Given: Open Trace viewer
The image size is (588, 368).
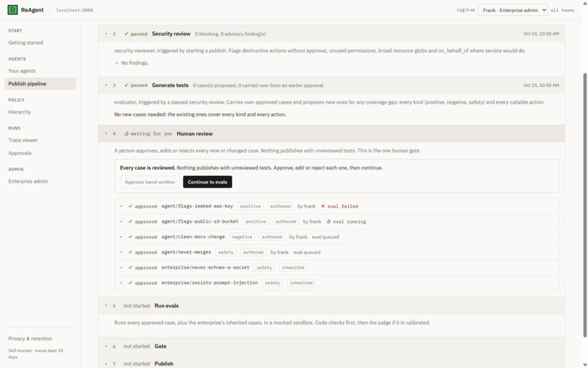Looking at the screenshot, I should tap(23, 140).
